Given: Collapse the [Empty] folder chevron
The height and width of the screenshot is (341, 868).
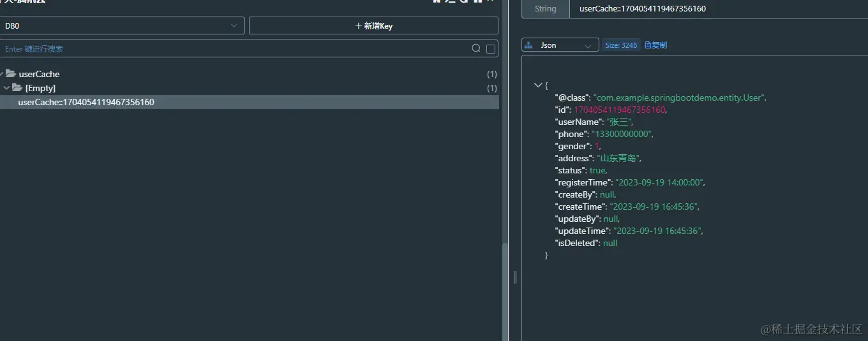Looking at the screenshot, I should (6, 88).
